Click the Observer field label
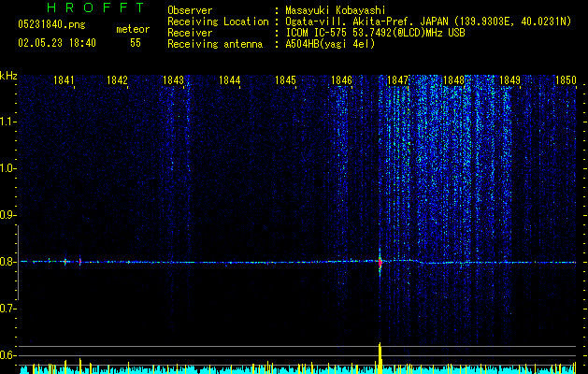Viewport: 588px width, 374px height. 190,11
